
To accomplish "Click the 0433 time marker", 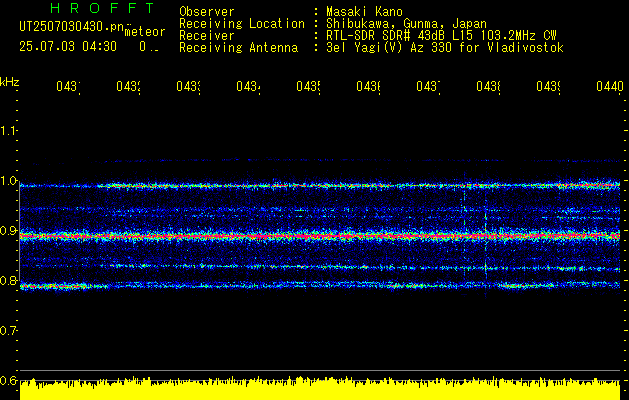I will (x=188, y=86).
